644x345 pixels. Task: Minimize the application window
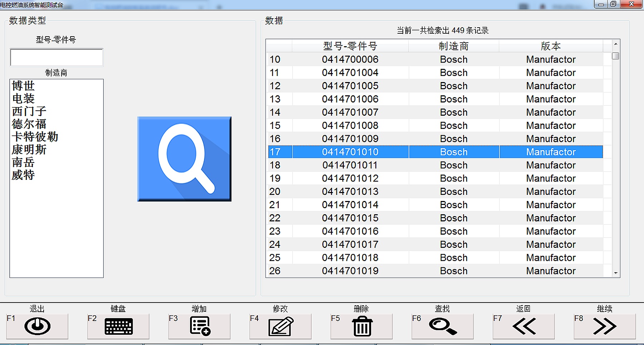click(601, 4)
